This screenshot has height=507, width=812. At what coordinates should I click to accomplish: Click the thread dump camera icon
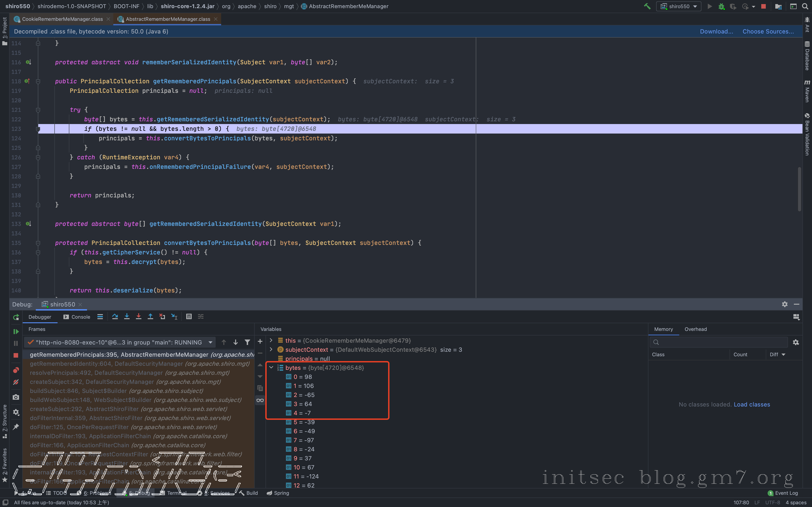pos(16,397)
